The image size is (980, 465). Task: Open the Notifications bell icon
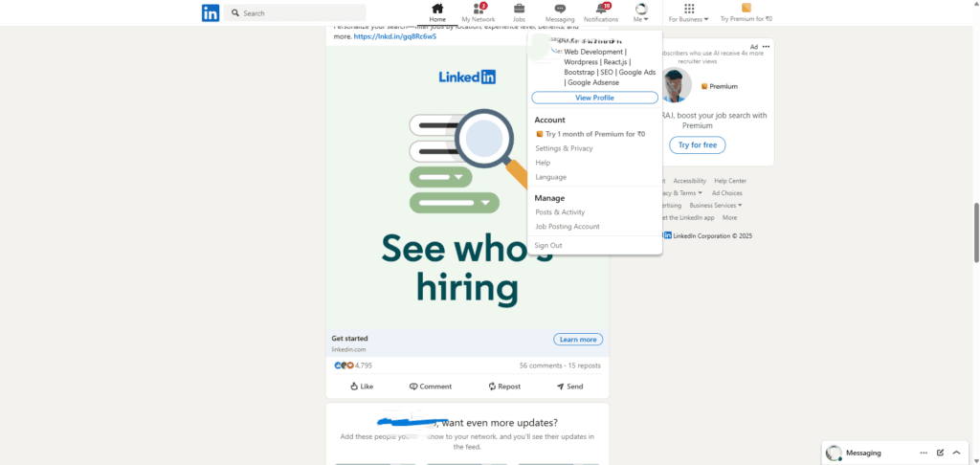click(601, 8)
